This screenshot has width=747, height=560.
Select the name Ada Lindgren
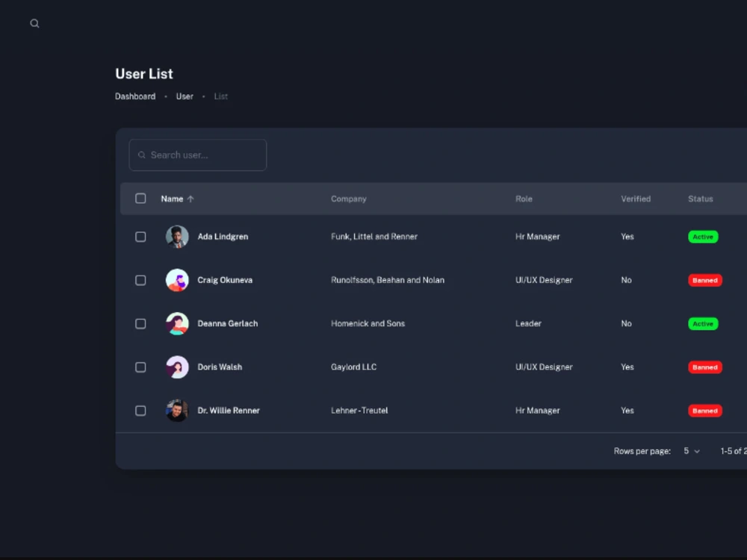223,237
